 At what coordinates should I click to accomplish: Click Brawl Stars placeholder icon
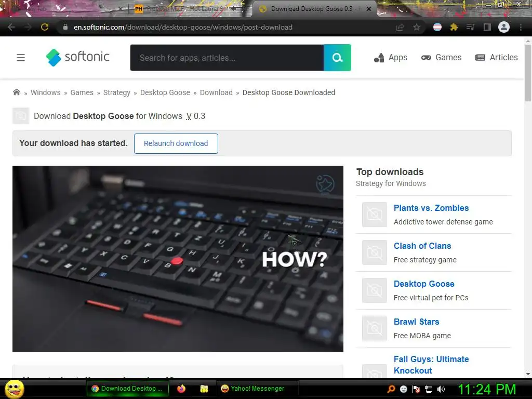[x=374, y=328]
